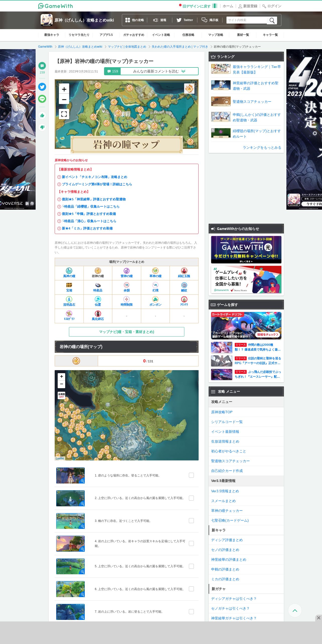Open キャラ一覧 nav menu
The height and width of the screenshot is (644, 322).
(x=270, y=35)
